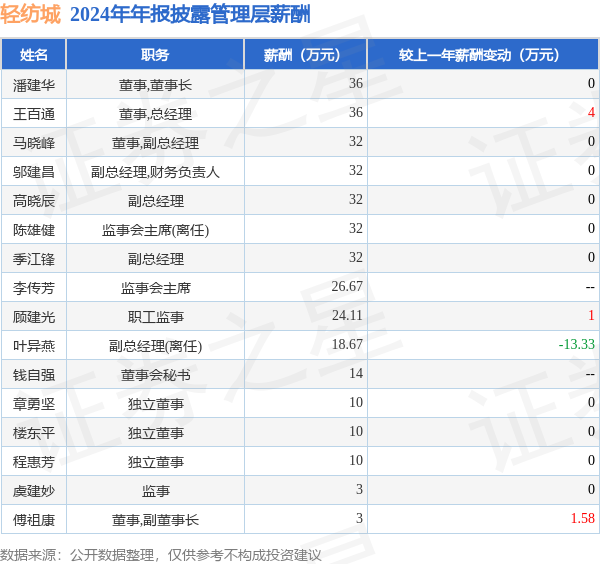Screen dimensions: 600x564
Task: Click the 2024年年报披露管理层薪酬 heading
Action: 190,15
